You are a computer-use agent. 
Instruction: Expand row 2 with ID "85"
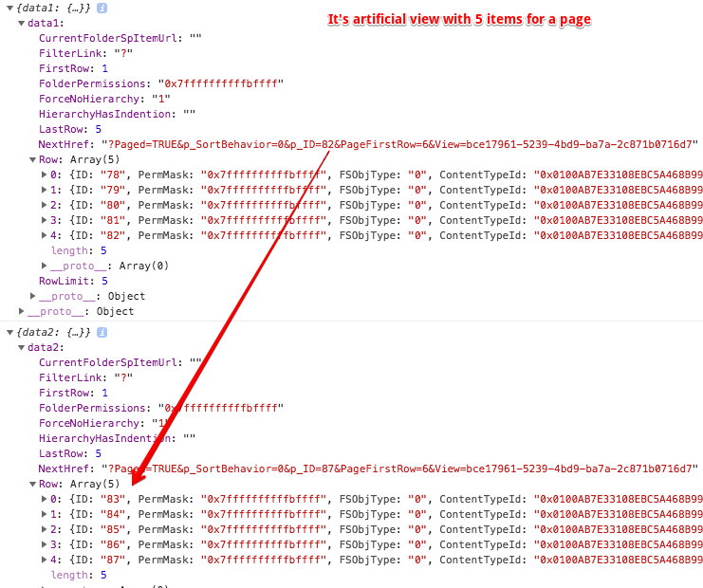(44, 529)
